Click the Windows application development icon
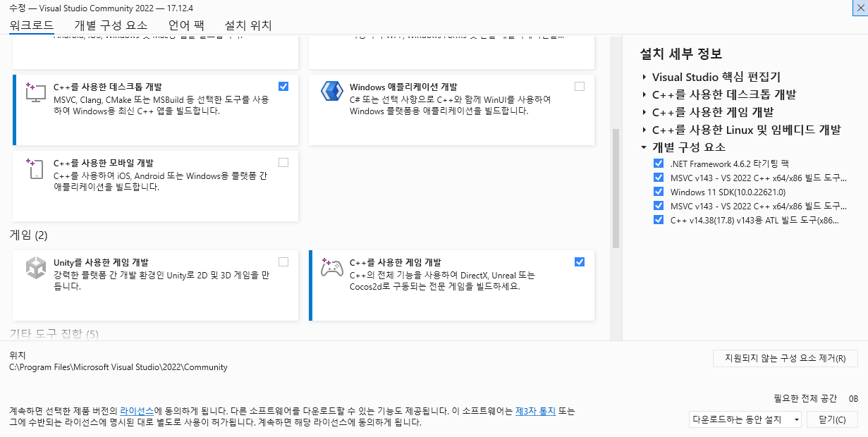 click(331, 92)
